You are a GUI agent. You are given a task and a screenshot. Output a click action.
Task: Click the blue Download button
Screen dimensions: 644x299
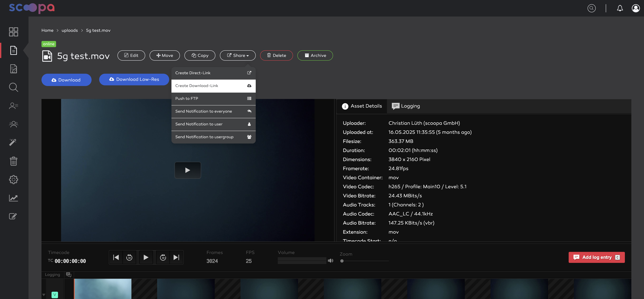click(x=66, y=80)
